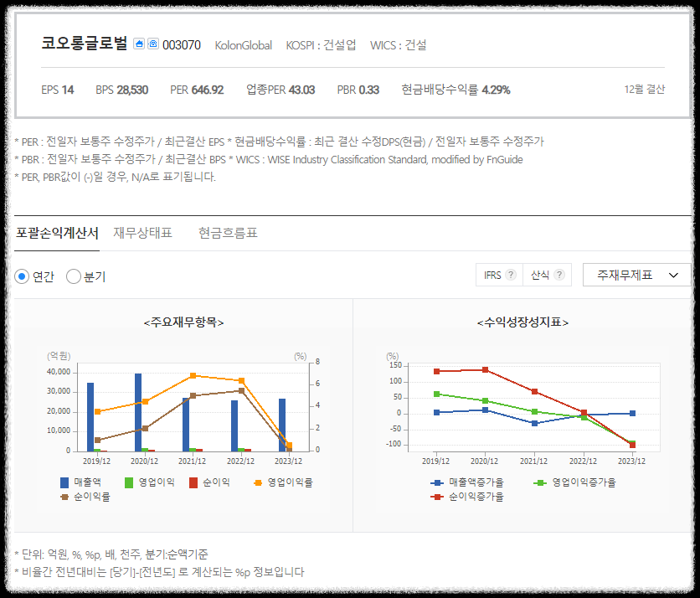Click the 코오롱글로벌 company name
This screenshot has width=700, height=598.
point(85,44)
